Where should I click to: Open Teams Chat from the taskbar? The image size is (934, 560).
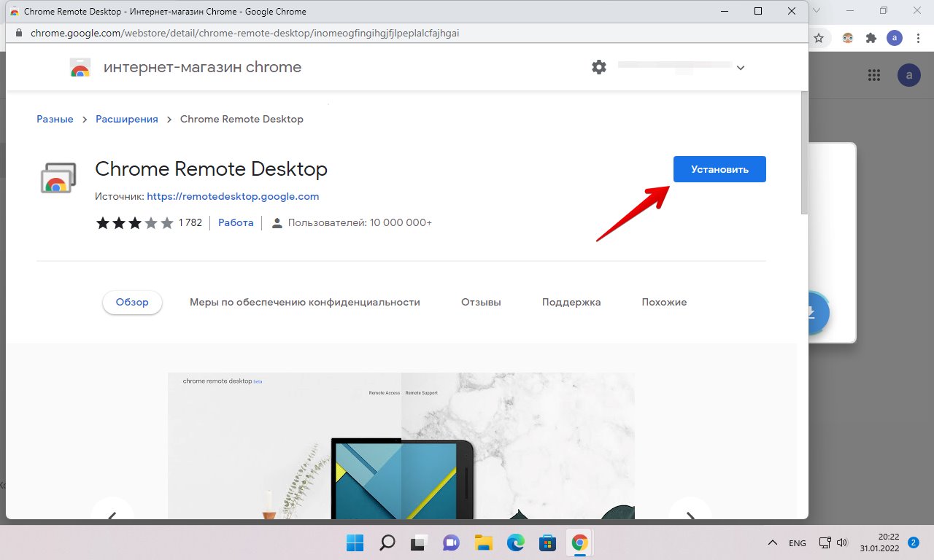[x=451, y=542]
